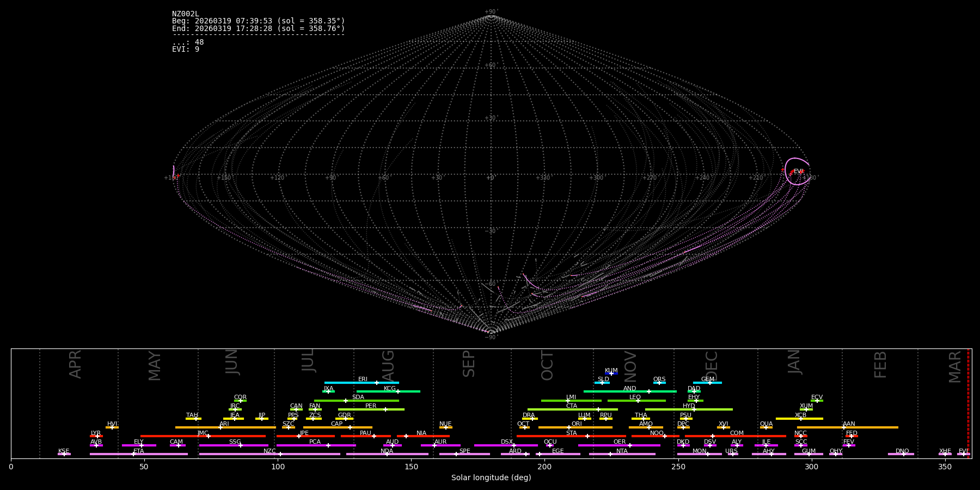Click the HYD shower label

click(689, 406)
